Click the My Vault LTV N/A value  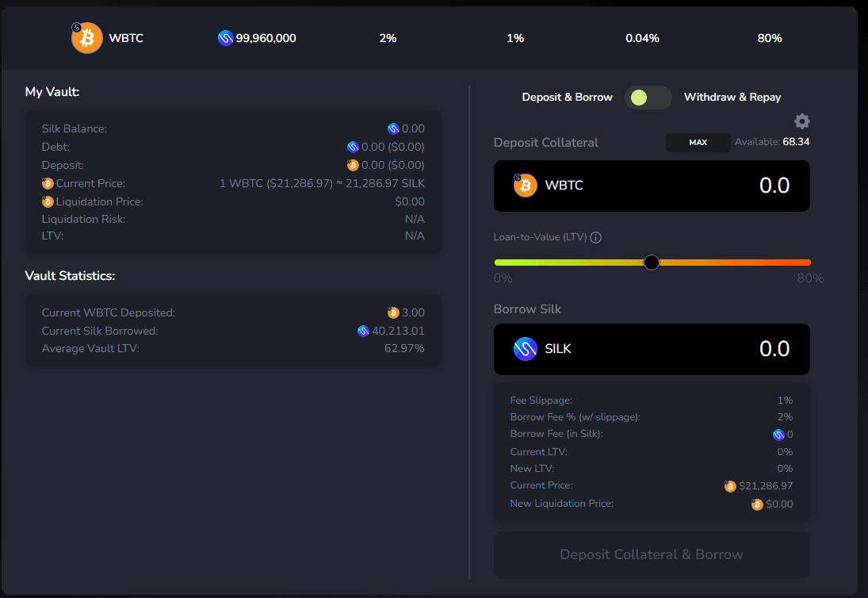click(415, 236)
